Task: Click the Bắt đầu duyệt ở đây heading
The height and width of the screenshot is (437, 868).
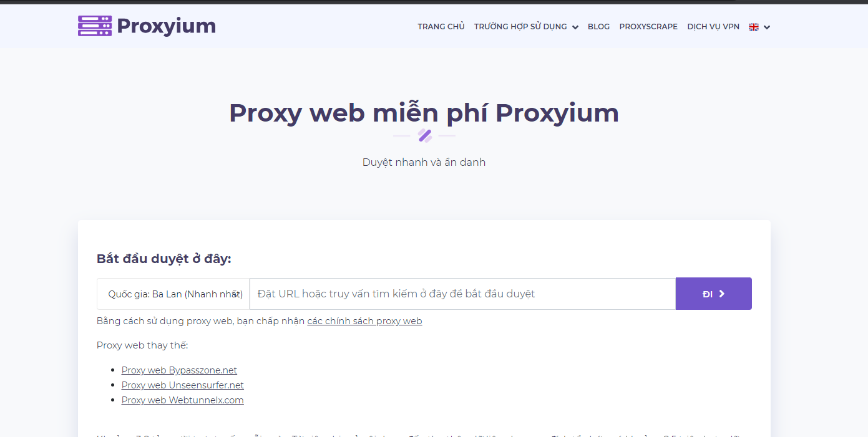Action: pyautogui.click(x=164, y=259)
